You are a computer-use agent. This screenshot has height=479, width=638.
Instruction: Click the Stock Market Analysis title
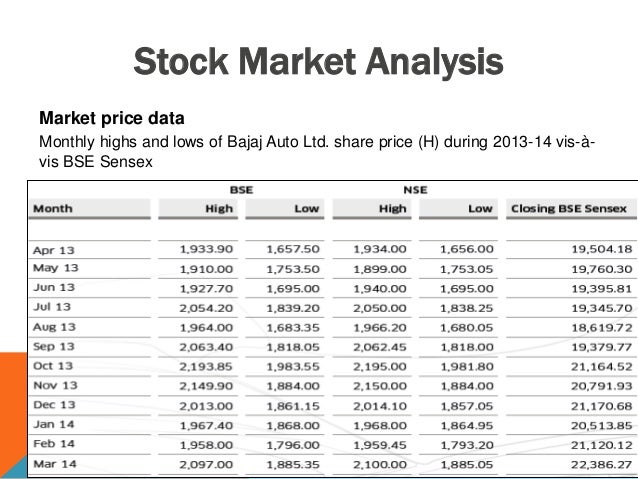tap(318, 62)
